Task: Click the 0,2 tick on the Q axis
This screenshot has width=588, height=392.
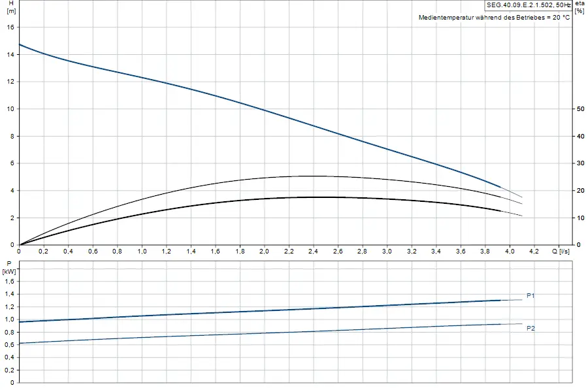Action: pos(44,252)
